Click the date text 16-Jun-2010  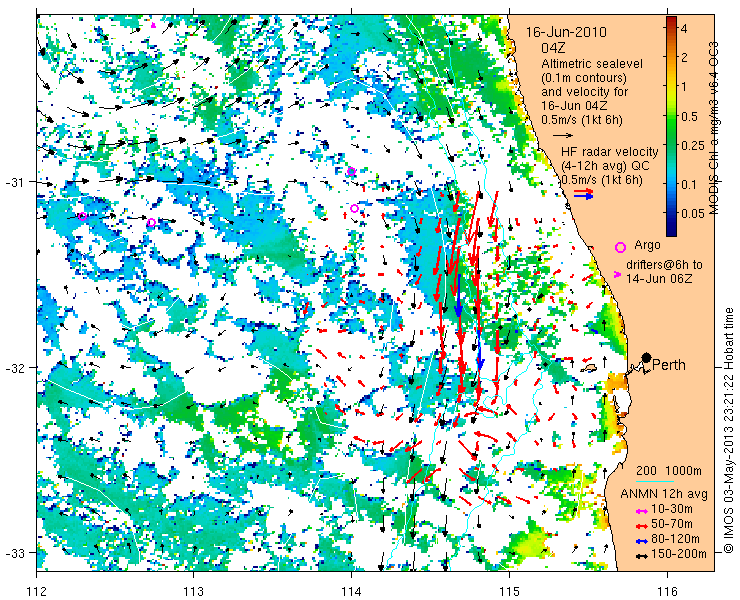(566, 33)
